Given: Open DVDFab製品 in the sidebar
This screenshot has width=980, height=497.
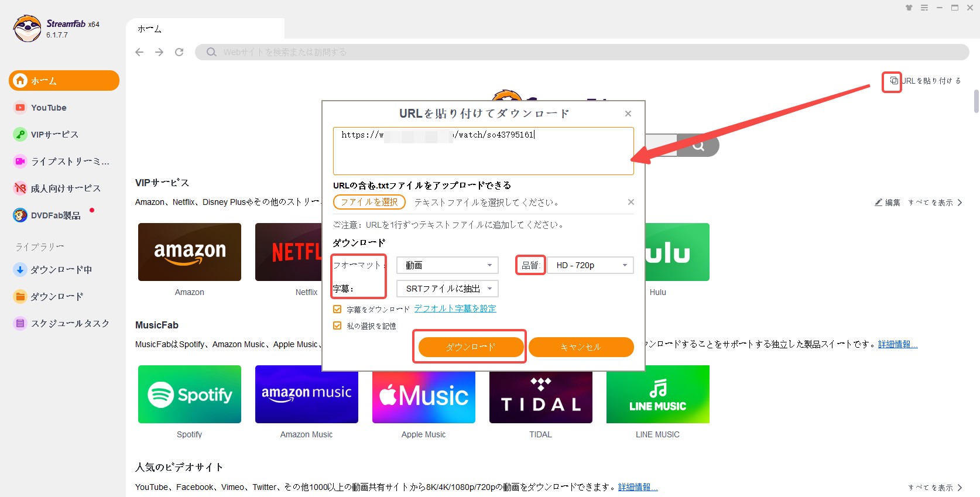Looking at the screenshot, I should tap(47, 215).
